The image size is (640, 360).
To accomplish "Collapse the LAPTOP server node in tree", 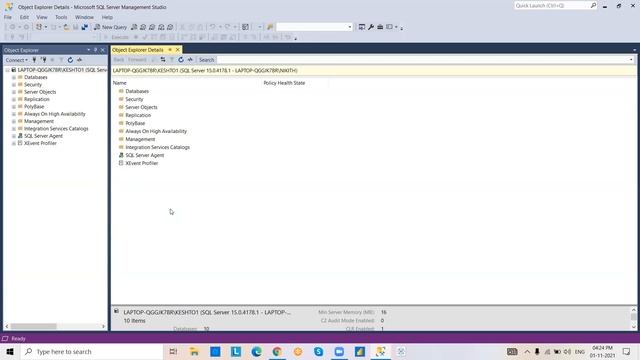I will [7, 70].
